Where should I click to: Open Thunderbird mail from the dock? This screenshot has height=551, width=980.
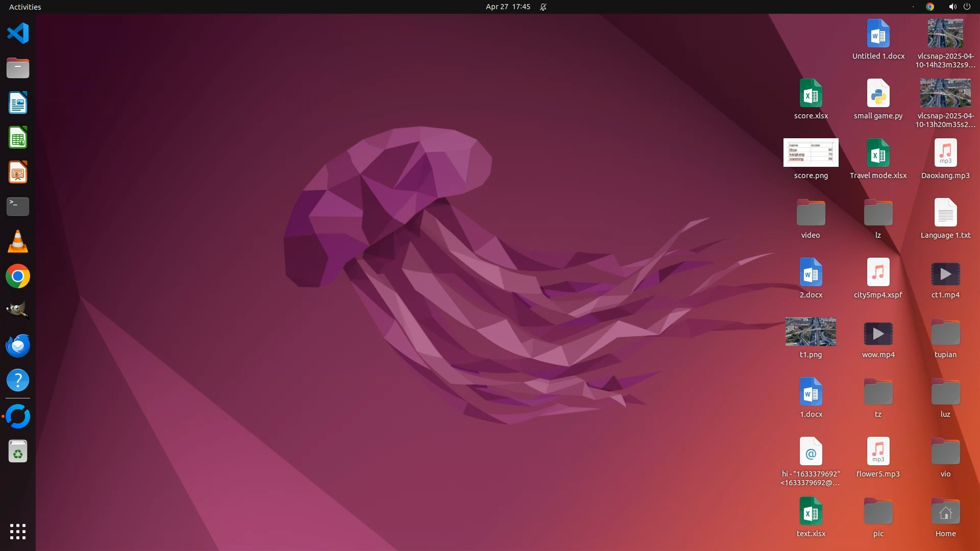pos(18,345)
